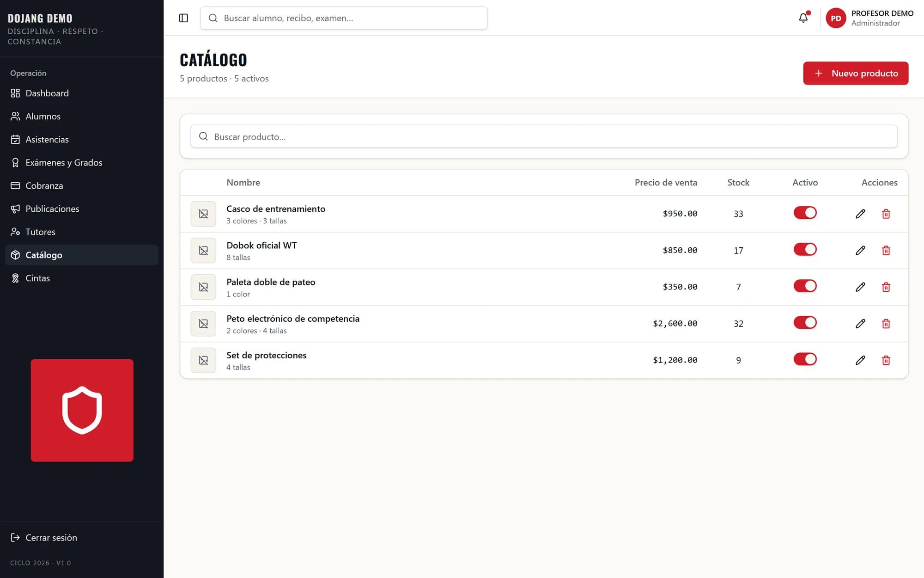924x578 pixels.
Task: Edit Paleta doble de pateo pencil icon
Action: pyautogui.click(x=860, y=287)
